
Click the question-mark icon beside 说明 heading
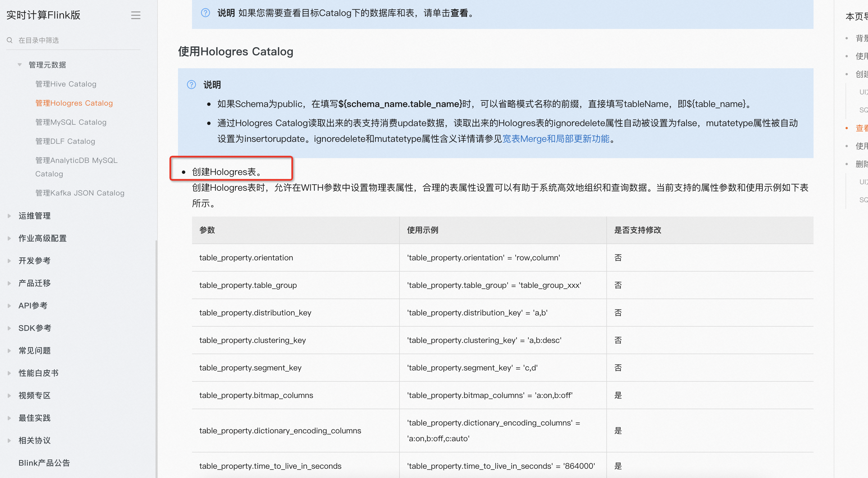191,85
